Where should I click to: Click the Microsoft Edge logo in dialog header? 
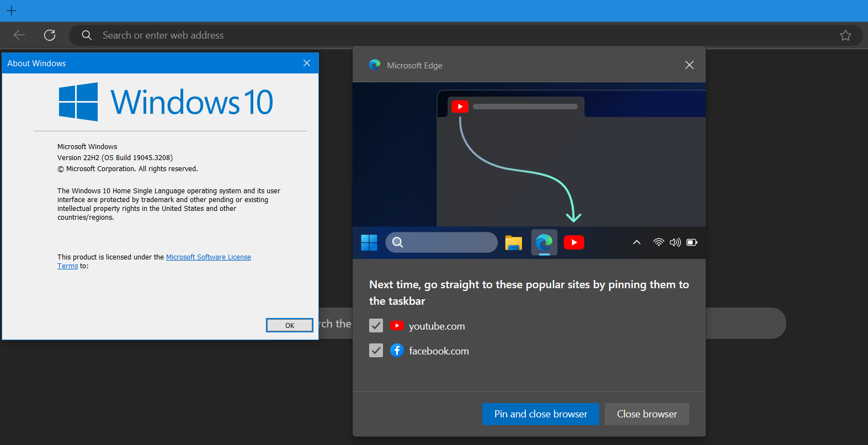coord(375,65)
